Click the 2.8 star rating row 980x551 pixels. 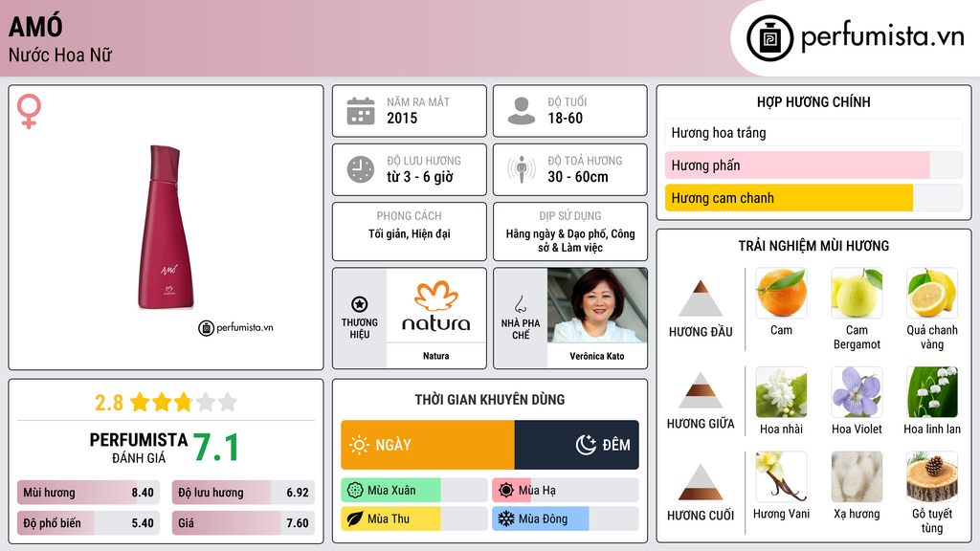click(x=167, y=403)
